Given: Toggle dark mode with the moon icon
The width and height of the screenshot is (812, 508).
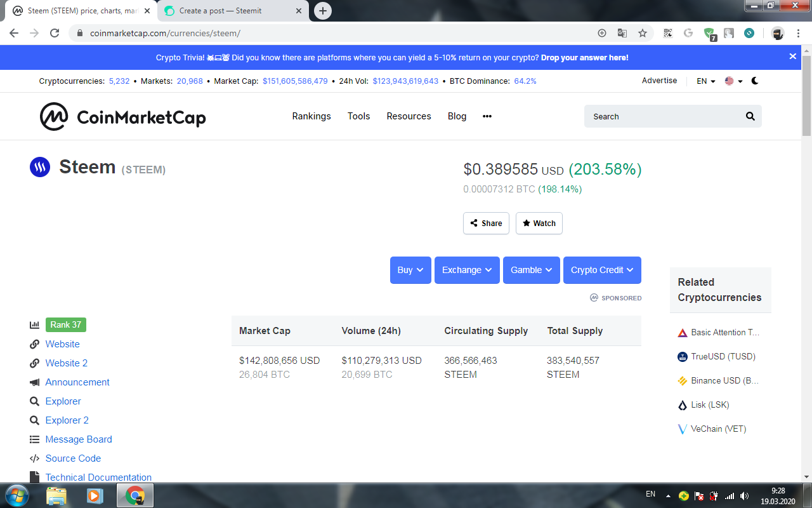Looking at the screenshot, I should point(755,81).
